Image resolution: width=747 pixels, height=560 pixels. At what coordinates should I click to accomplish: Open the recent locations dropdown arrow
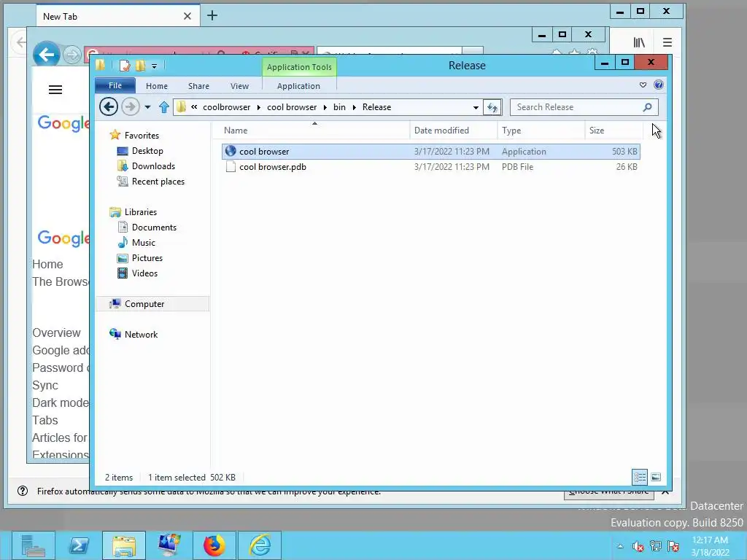(147, 107)
